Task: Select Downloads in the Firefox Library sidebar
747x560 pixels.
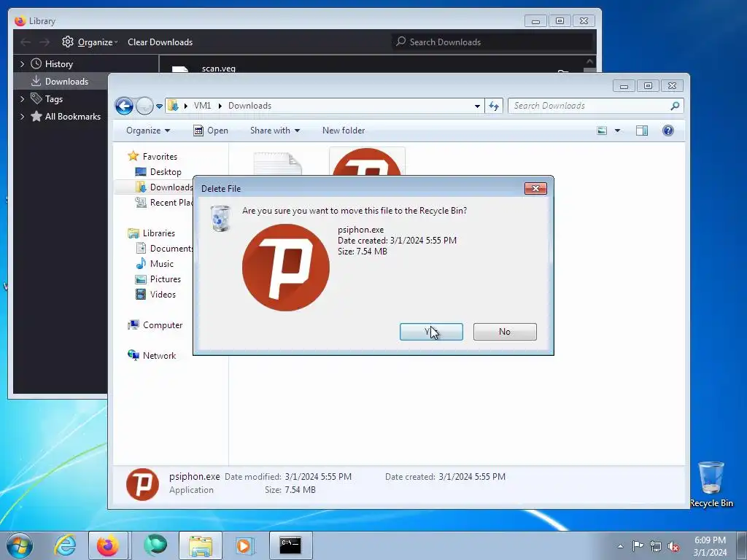Action: (60, 82)
